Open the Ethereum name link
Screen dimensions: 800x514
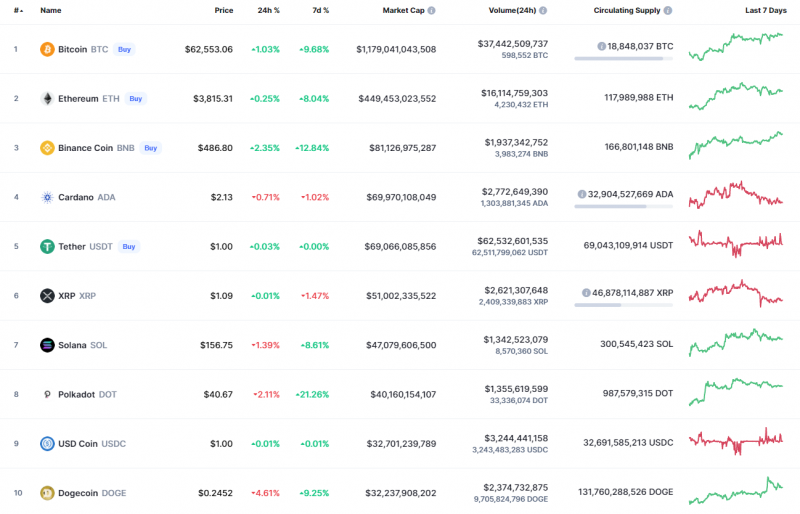(78, 99)
